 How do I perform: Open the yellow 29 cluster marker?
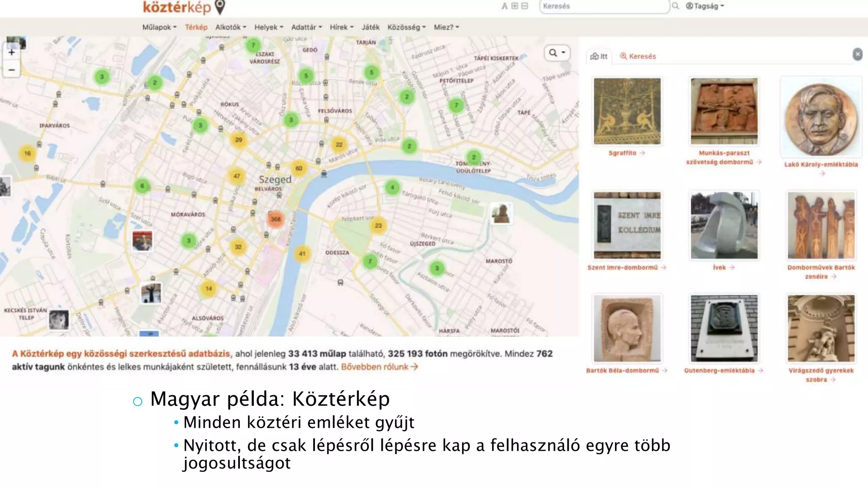(x=239, y=140)
